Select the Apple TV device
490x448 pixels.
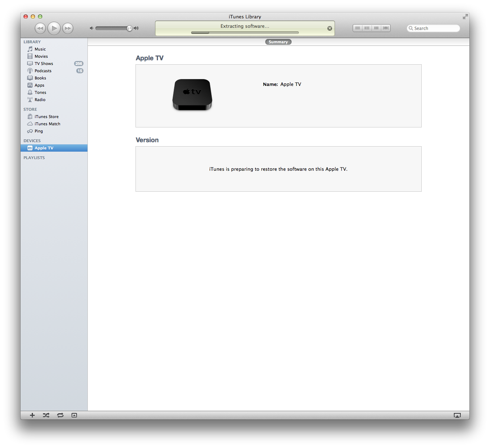pos(54,148)
